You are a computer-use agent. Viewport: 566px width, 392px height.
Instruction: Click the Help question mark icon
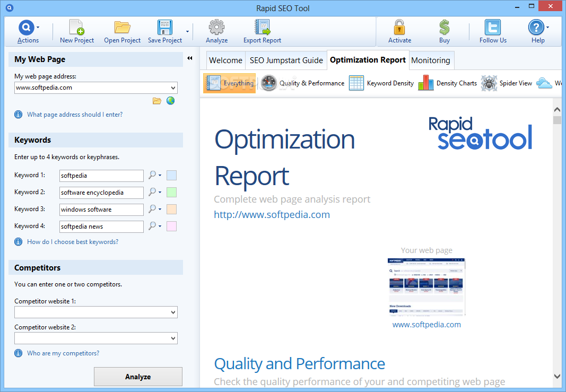[x=536, y=27]
